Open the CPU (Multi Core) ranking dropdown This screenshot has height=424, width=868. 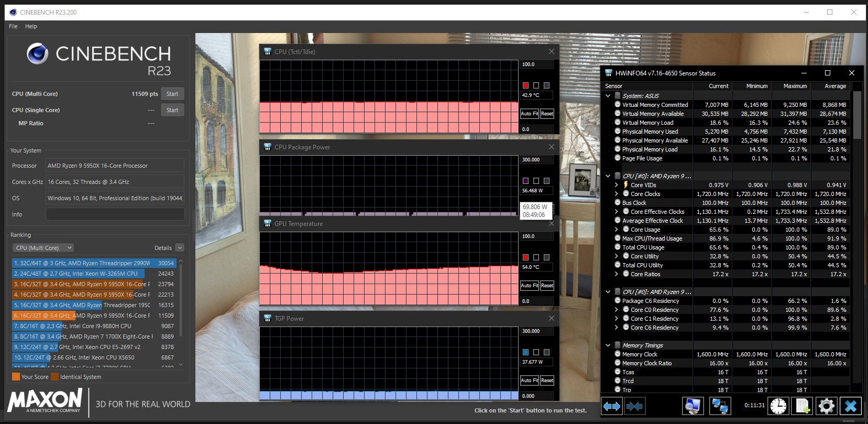click(43, 247)
